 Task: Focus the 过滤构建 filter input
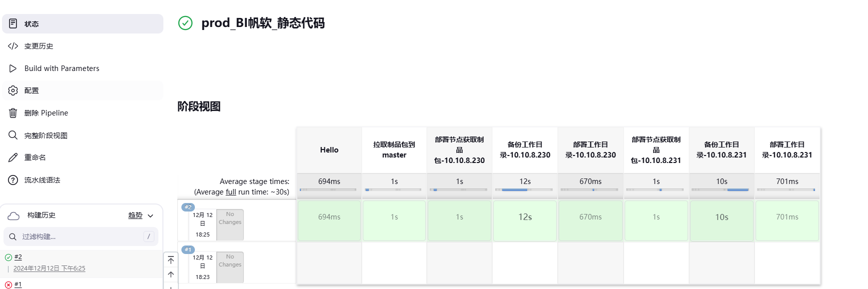(x=81, y=236)
